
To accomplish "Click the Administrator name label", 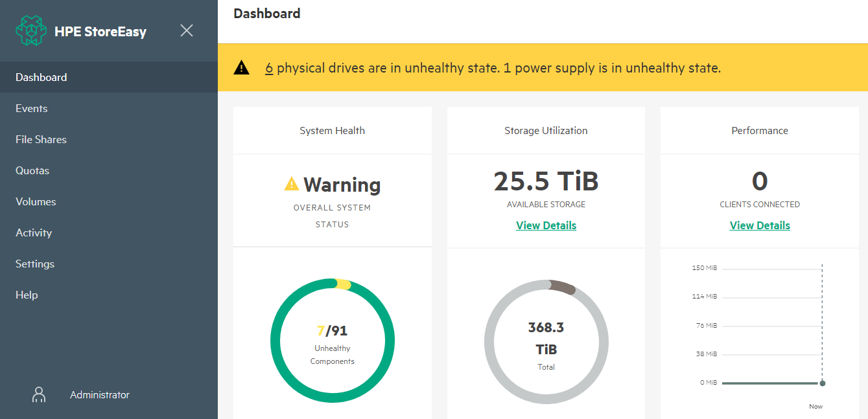I will (99, 394).
